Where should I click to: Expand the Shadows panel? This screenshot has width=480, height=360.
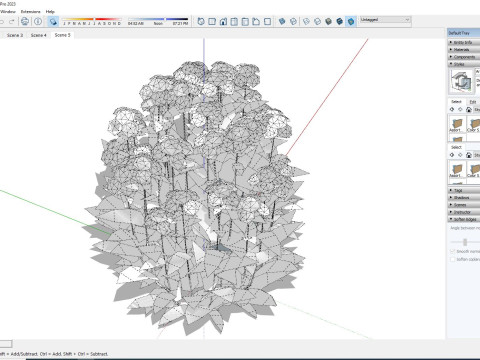click(x=464, y=198)
